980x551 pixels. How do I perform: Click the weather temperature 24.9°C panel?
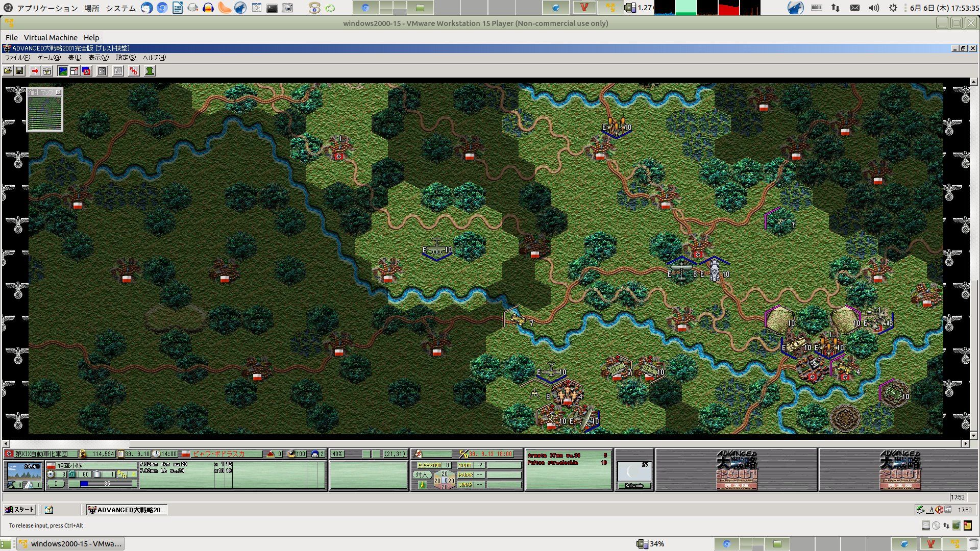pyautogui.click(x=24, y=471)
